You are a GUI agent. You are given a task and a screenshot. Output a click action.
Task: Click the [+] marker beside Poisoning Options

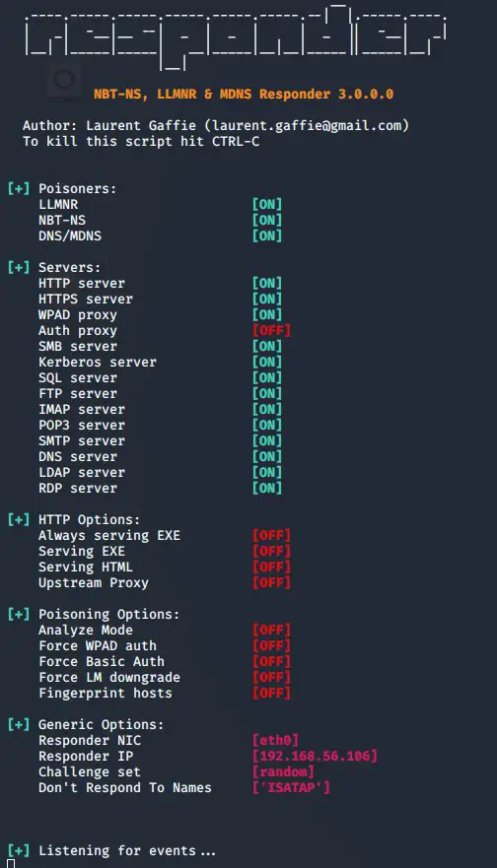pos(19,615)
